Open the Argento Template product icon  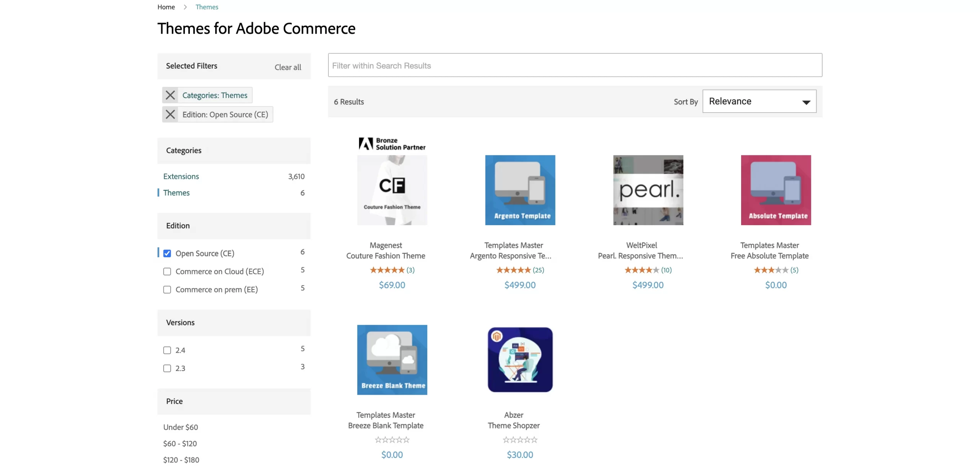point(519,190)
